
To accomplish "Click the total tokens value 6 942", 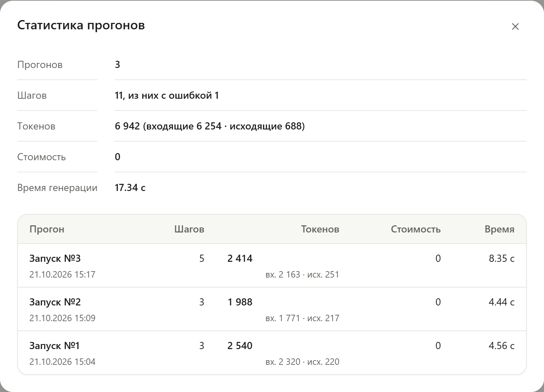I will (127, 126).
